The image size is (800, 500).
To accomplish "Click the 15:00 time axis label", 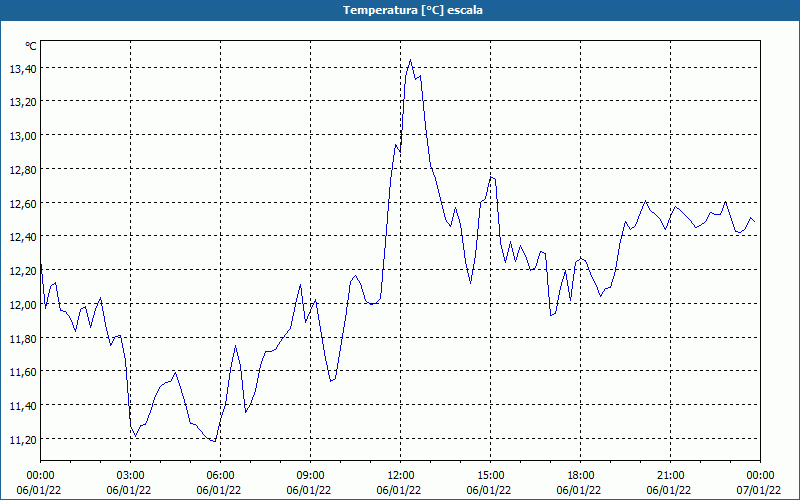I will [491, 476].
